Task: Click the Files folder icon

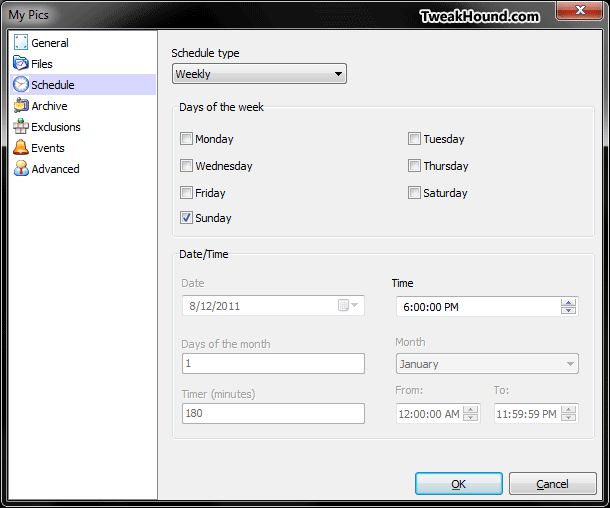Action: pyautogui.click(x=21, y=63)
